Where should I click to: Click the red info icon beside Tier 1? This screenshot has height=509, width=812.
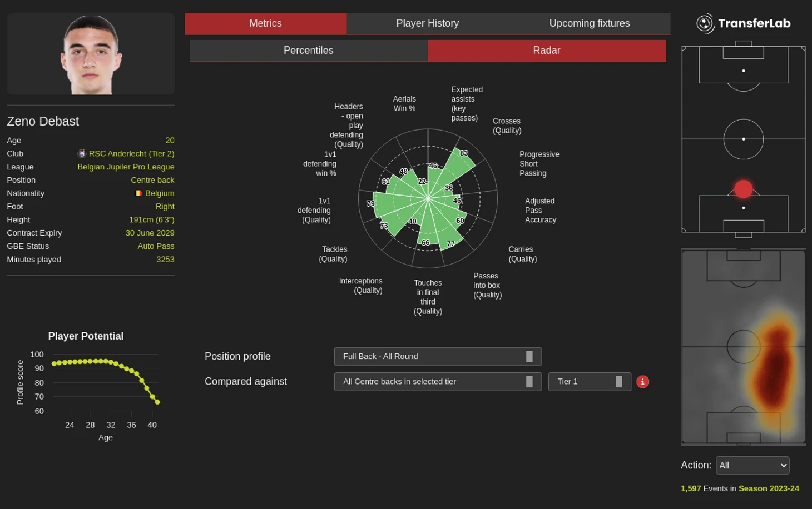[x=642, y=382]
